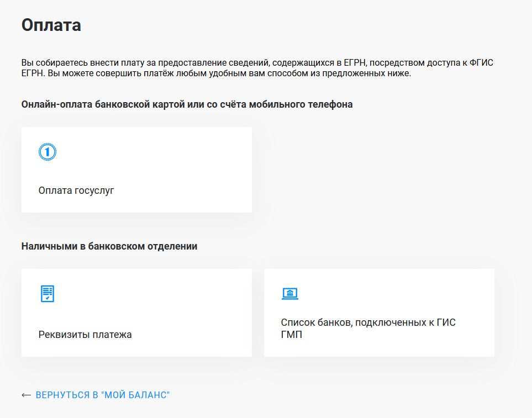The width and height of the screenshot is (532, 418).
Task: Click empty area right of the госуслуг coin icon
Action: pos(152,152)
